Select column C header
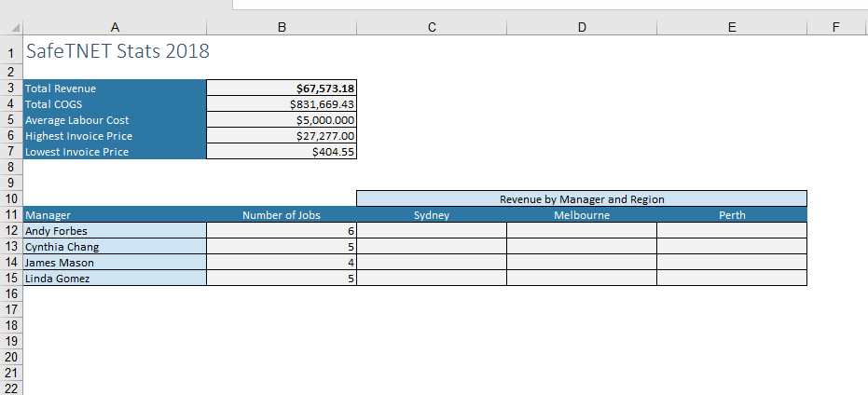Screen dimensions: 868x395 tap(432, 27)
